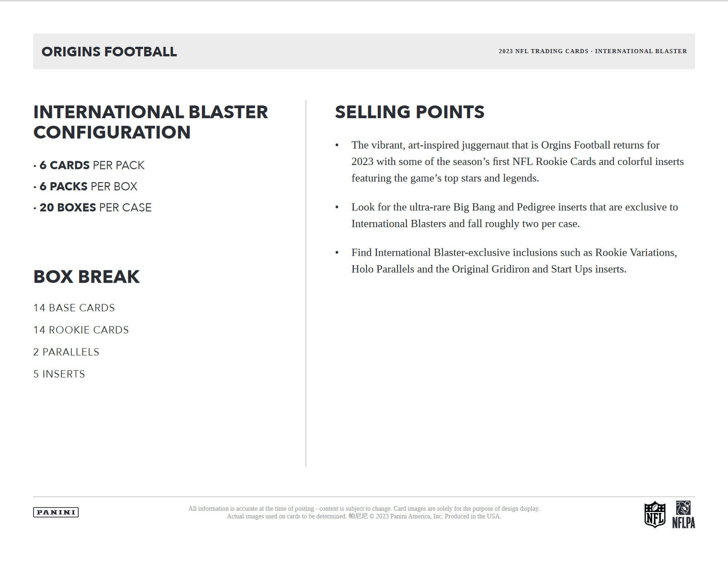This screenshot has width=728, height=562.
Task: Select the 14 Rookie Cards entry
Action: [81, 330]
